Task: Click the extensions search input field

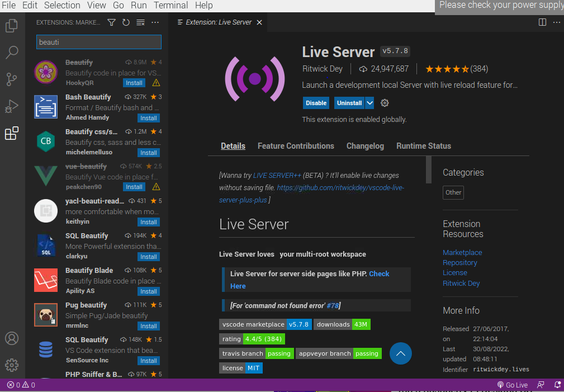Action: coord(98,42)
